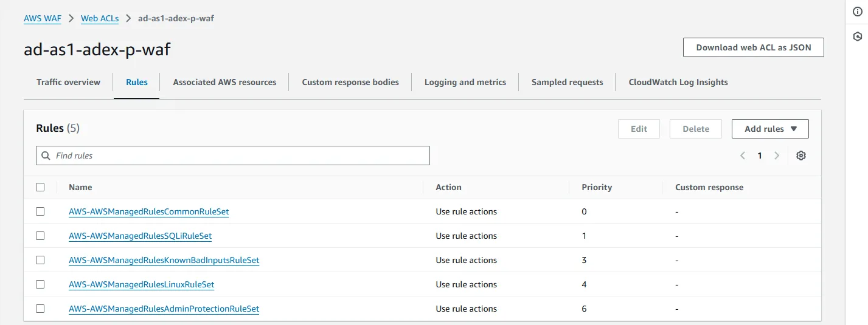The image size is (868, 325).
Task: Select the Rules tab
Action: [137, 82]
